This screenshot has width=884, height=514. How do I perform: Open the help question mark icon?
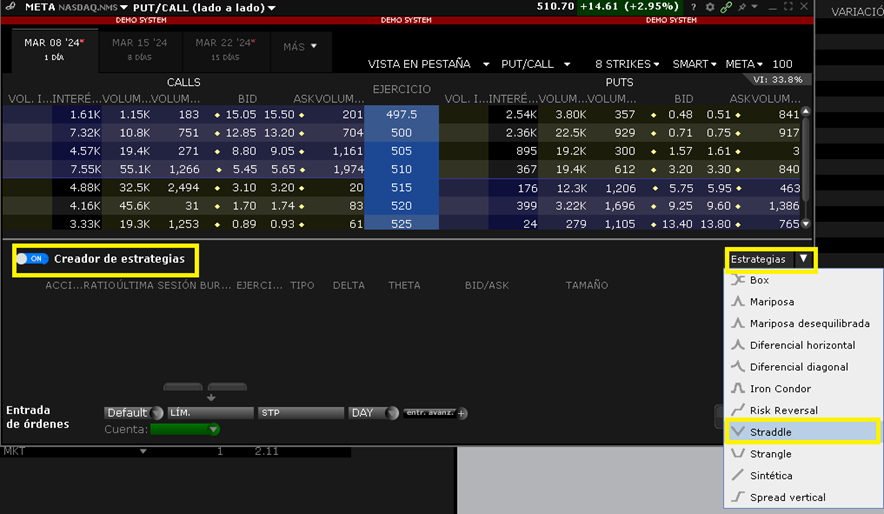(x=694, y=7)
